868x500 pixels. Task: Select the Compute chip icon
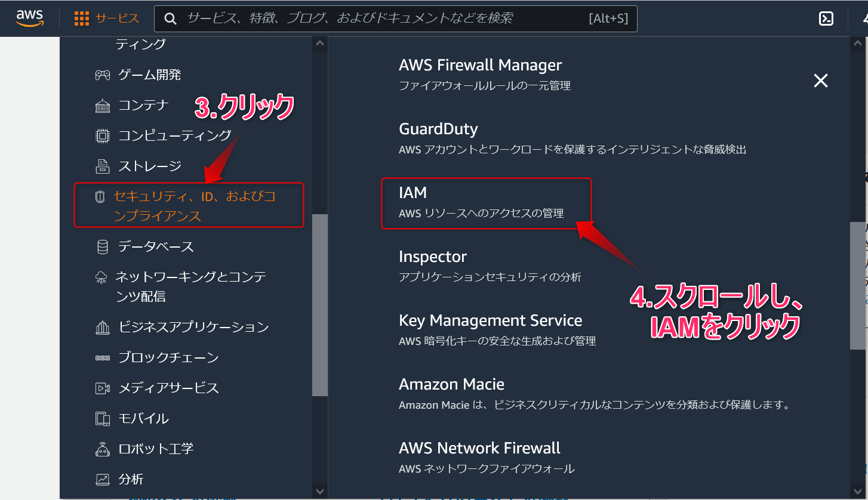103,136
